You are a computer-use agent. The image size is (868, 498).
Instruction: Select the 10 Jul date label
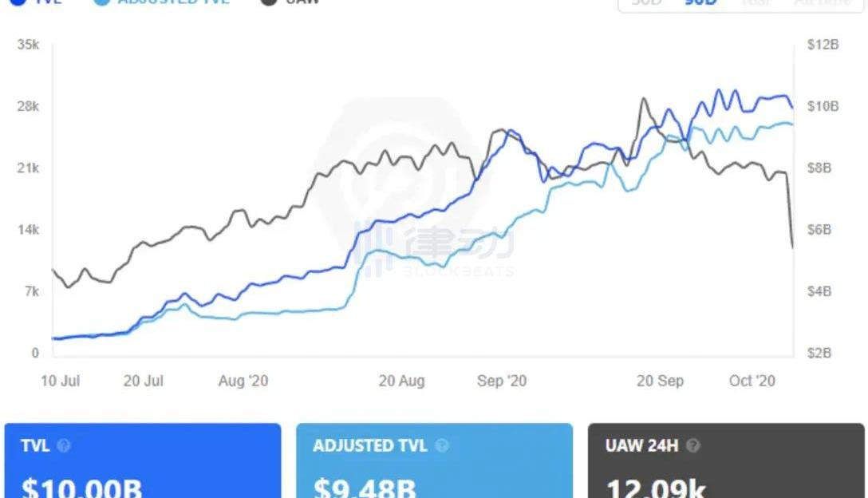click(60, 381)
